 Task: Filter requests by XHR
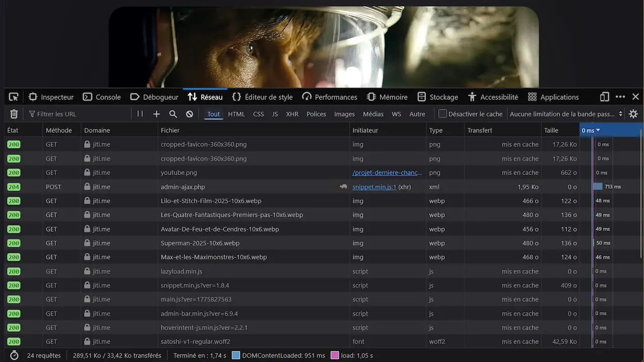click(292, 114)
